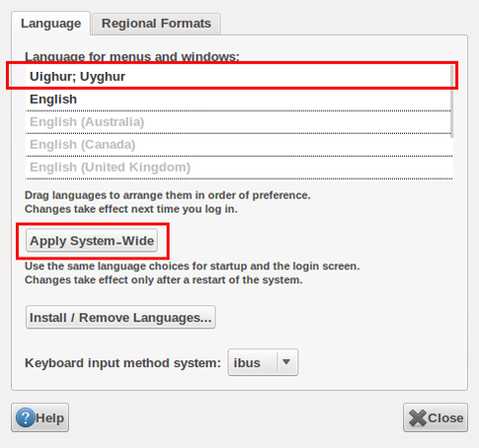This screenshot has height=448, width=479.
Task: Click the X icon on Close button
Action: pos(418,418)
